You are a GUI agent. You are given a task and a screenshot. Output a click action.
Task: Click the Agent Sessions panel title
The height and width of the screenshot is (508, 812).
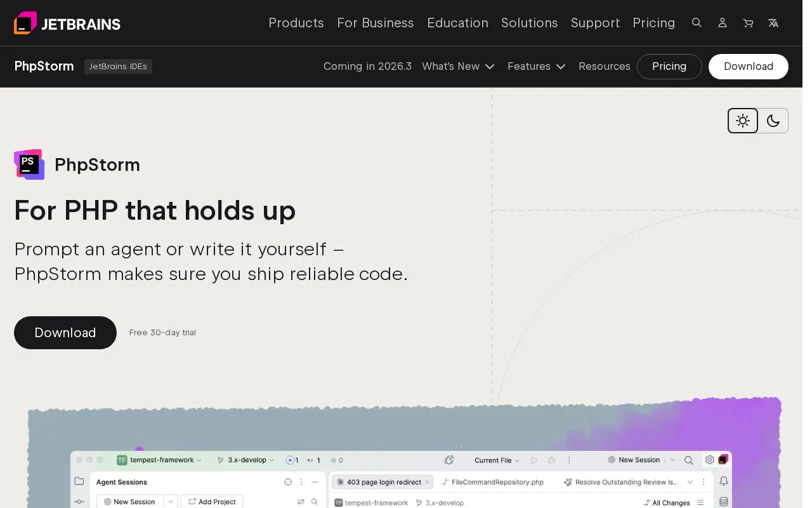(122, 482)
